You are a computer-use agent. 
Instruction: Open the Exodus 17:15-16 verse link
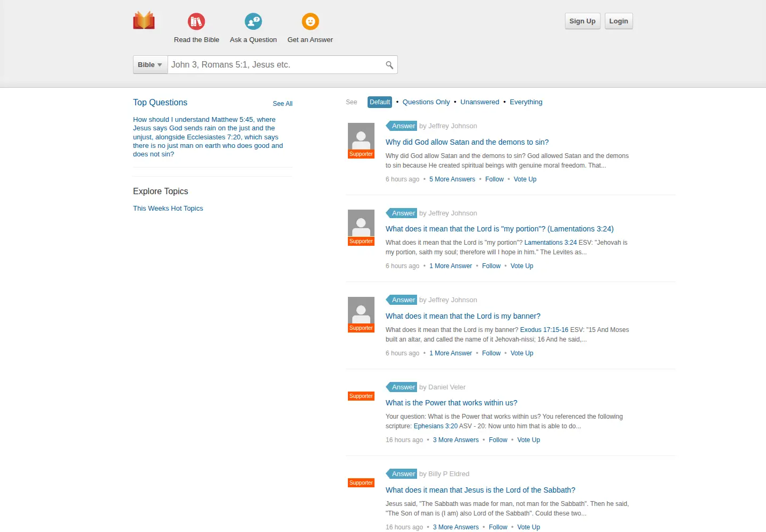point(544,330)
